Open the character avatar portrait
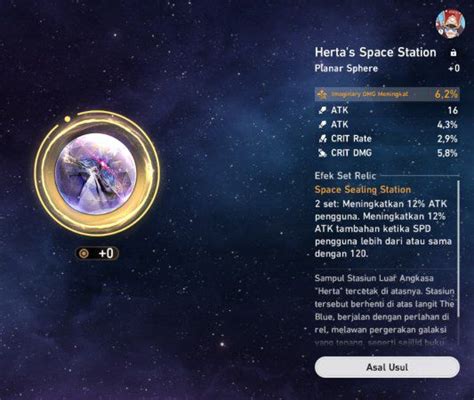474x400 pixels. [450, 23]
